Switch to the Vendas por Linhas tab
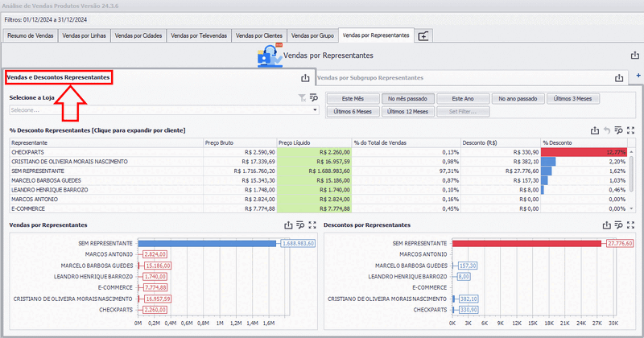This screenshot has width=644, height=338. [85, 35]
